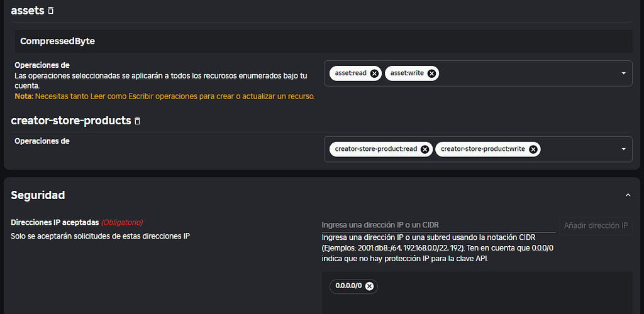Click the Seguridad section title
Viewport: 644px width, 314px height.
coord(38,195)
